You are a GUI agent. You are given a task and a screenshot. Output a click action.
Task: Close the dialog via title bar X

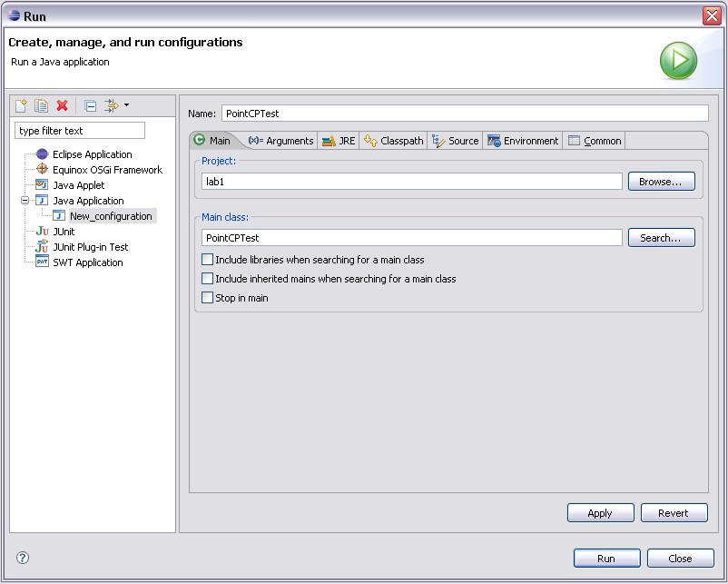(712, 15)
